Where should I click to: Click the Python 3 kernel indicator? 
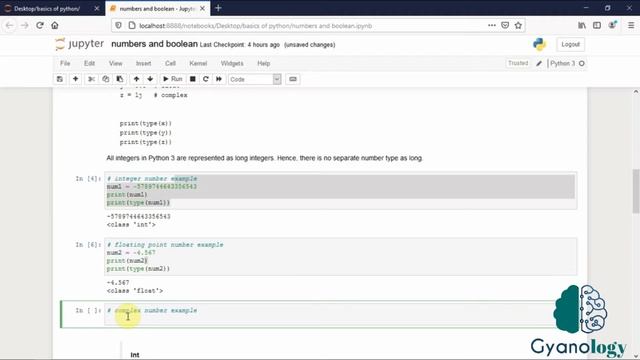click(562, 63)
